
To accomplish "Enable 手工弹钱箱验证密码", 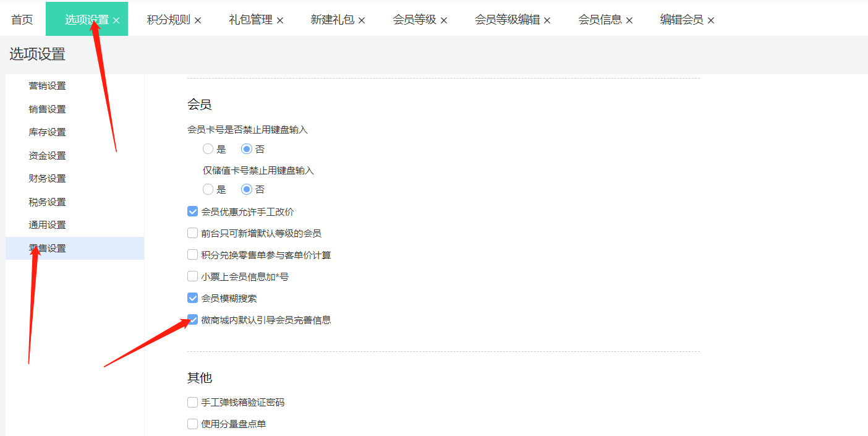I will (x=192, y=402).
